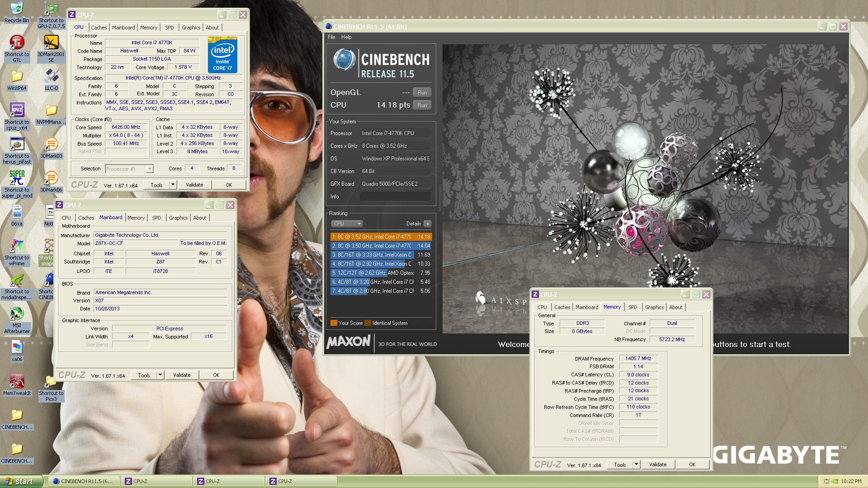Viewport: 868px width, 488px height.
Task: Click Validate in CPU-Z CPU window
Action: (x=194, y=185)
